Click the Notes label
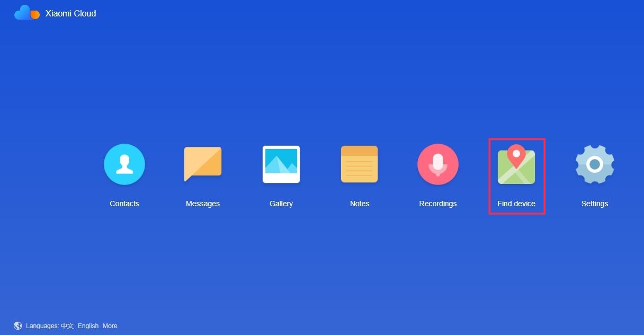Image resolution: width=644 pixels, height=335 pixels. click(x=360, y=204)
